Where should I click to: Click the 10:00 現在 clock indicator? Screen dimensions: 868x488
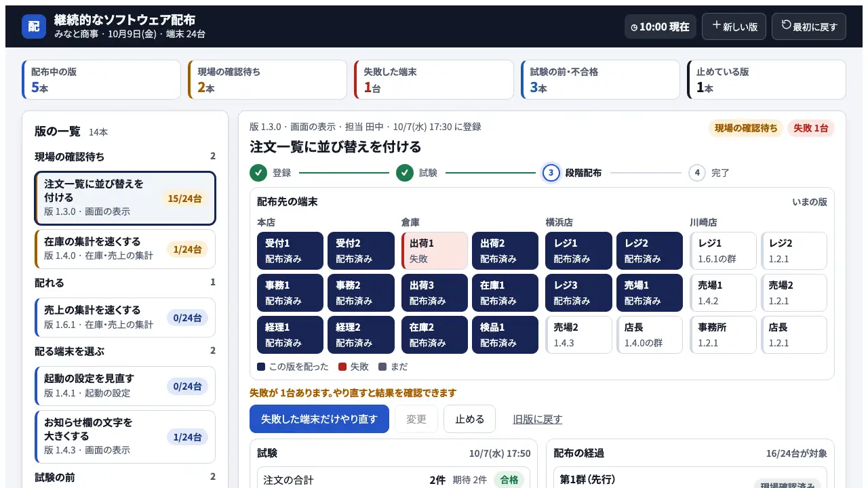(x=660, y=26)
